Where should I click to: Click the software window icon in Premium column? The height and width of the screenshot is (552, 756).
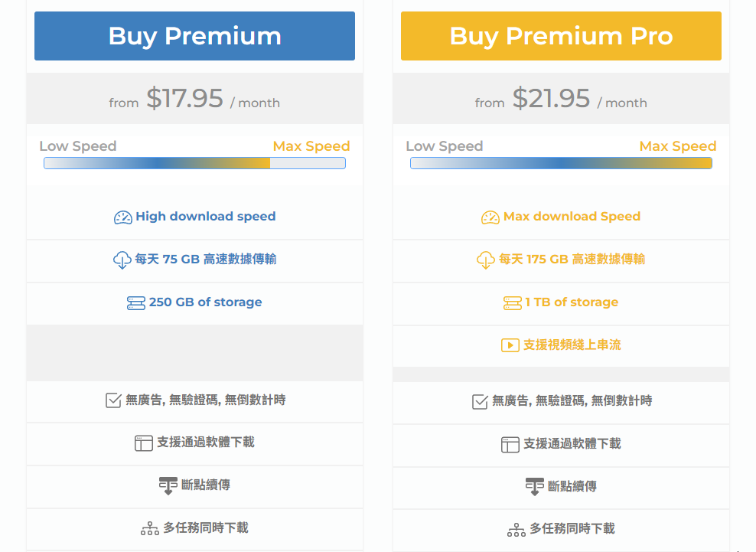pos(144,443)
